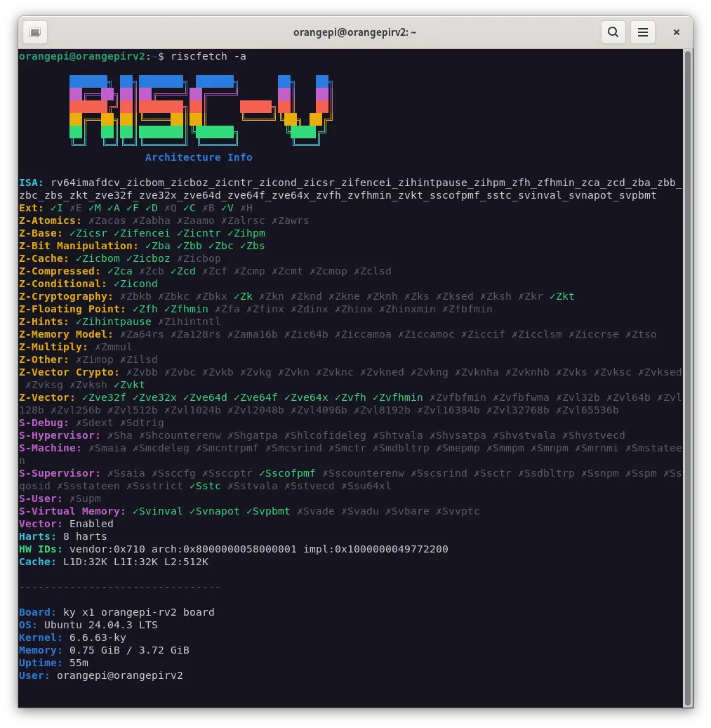The width and height of the screenshot is (711, 728).
Task: Click the ✓Zvfhmin entry
Action: pyautogui.click(x=397, y=397)
